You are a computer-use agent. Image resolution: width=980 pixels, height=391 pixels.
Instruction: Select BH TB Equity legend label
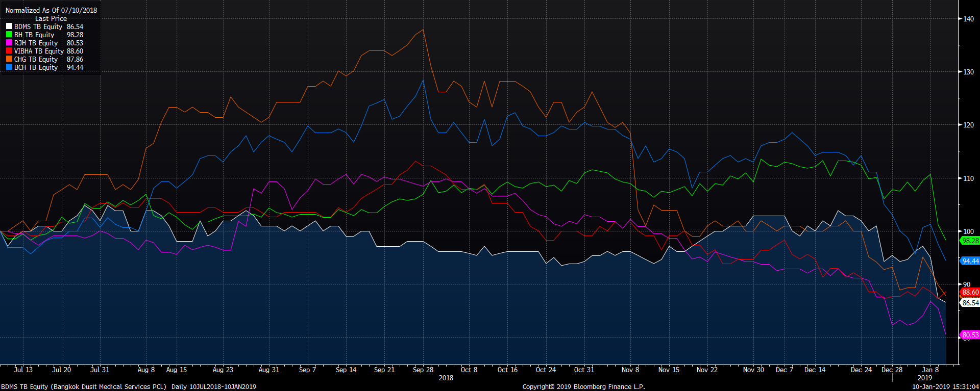pos(34,35)
